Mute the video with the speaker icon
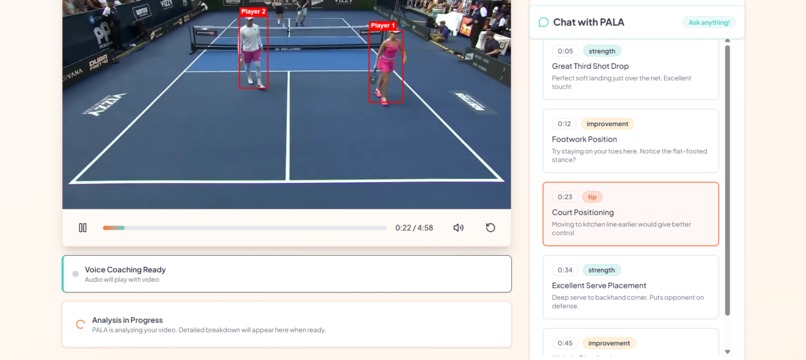Viewport: 806px width, 360px height. (458, 228)
